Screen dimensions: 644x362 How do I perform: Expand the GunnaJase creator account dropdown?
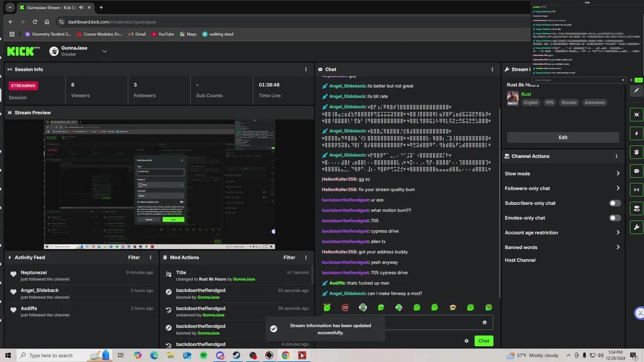pos(105,51)
